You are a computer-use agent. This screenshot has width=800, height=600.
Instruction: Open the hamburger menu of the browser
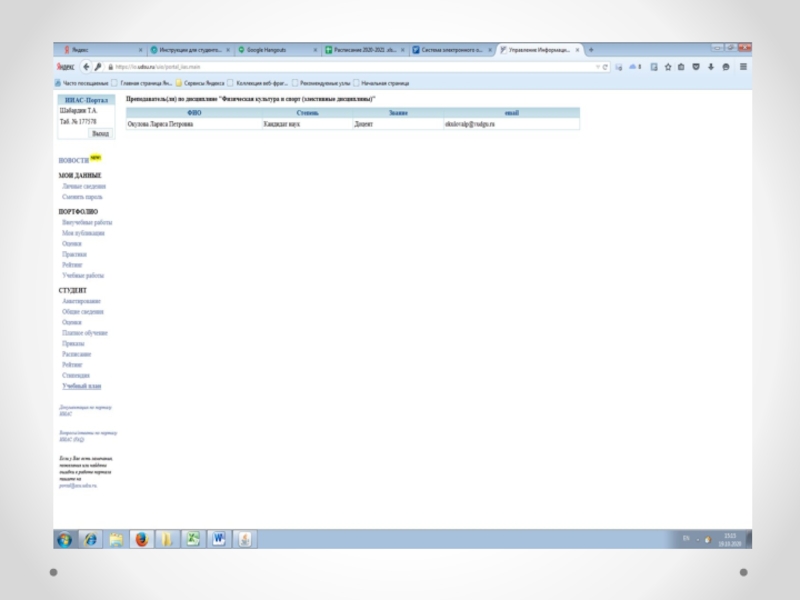tap(743, 67)
